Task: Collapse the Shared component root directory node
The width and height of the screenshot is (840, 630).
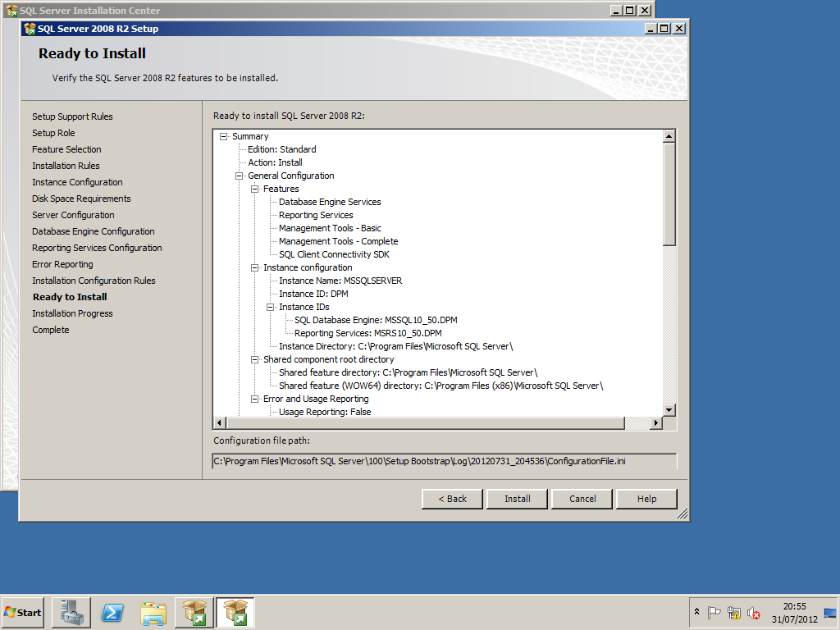Action: 255,359
